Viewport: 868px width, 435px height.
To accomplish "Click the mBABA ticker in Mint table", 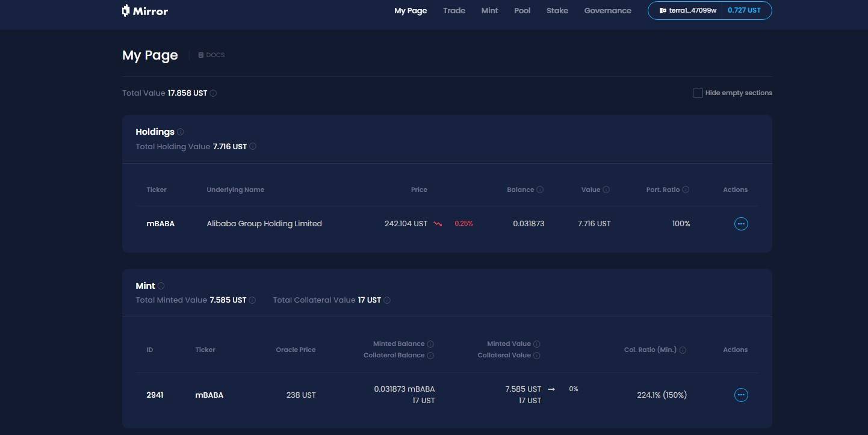I will click(209, 395).
